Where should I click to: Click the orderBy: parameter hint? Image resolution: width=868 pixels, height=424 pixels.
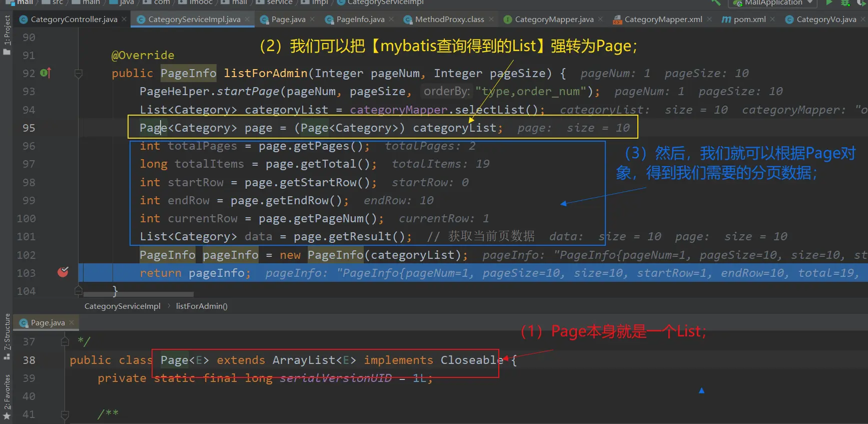click(447, 91)
